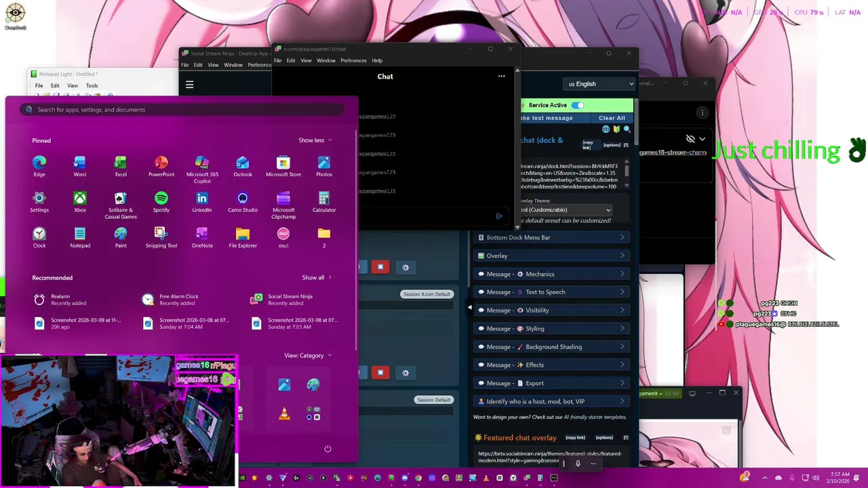Open Settings in pinned apps
This screenshot has width=868, height=488.
[x=39, y=202]
